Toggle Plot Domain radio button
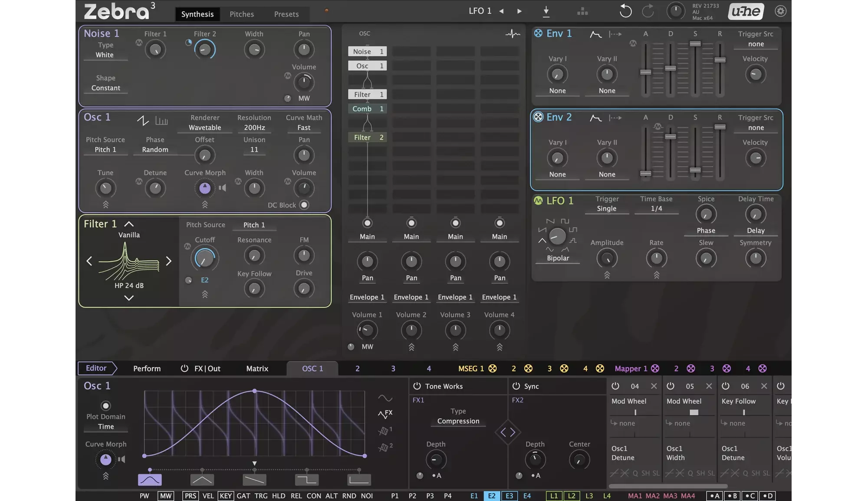868x501 pixels. point(105,406)
